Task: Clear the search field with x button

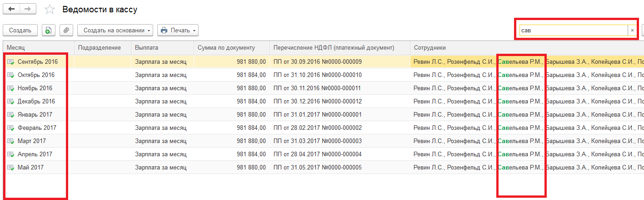Action: tap(632, 30)
